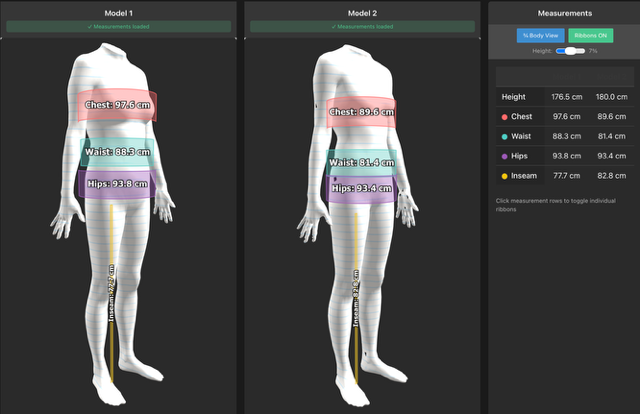640x414 pixels.
Task: Click the Model 2 panel title
Action: [x=361, y=12]
